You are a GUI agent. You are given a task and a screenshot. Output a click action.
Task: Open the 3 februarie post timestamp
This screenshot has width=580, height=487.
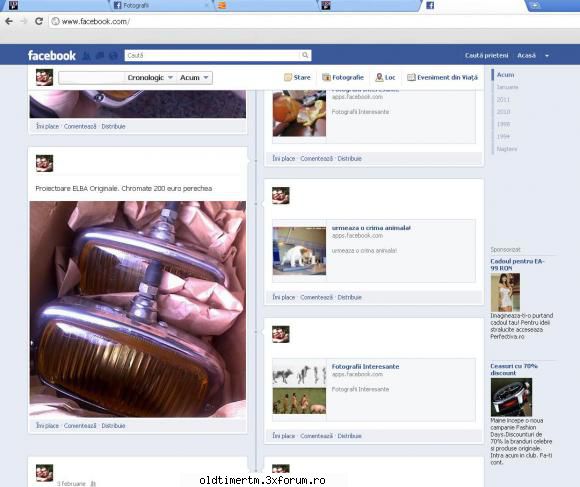71,483
